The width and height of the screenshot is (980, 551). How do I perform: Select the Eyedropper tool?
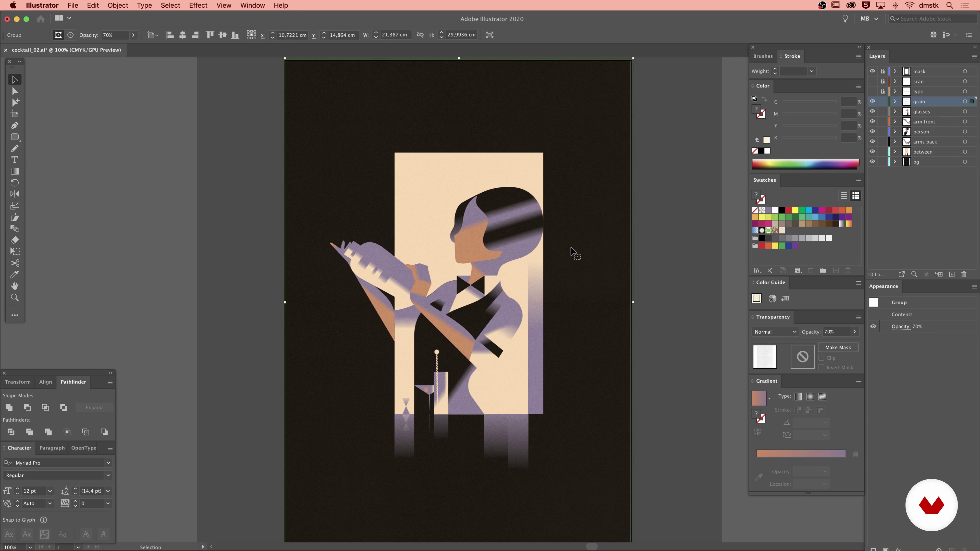click(15, 274)
